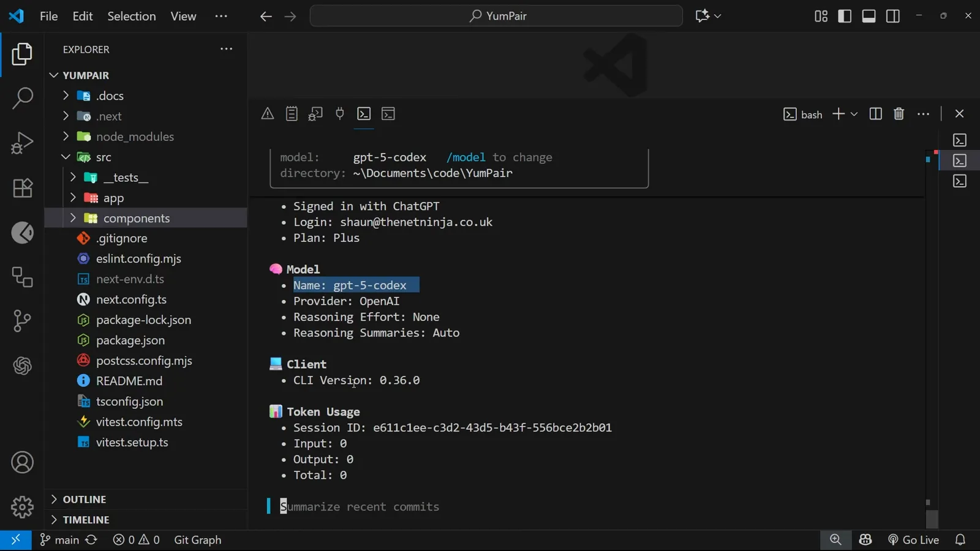Image resolution: width=980 pixels, height=551 pixels.
Task: Open the Search view in activity bar
Action: (23, 98)
